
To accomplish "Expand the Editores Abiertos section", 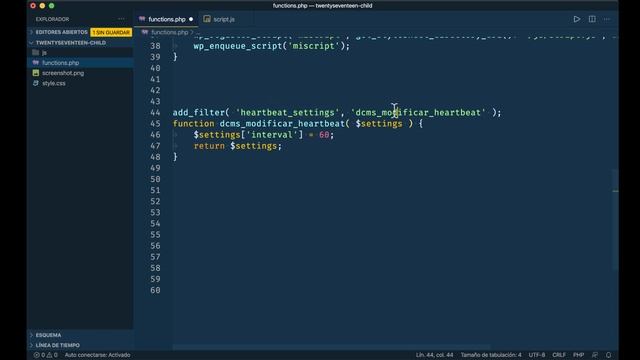I will click(x=61, y=32).
